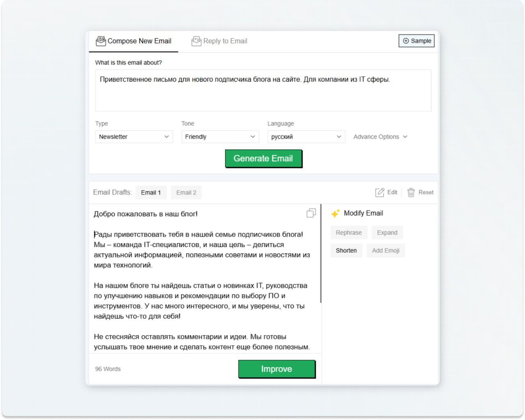Click the copy draft icon
This screenshot has width=525, height=420.
coord(311,213)
